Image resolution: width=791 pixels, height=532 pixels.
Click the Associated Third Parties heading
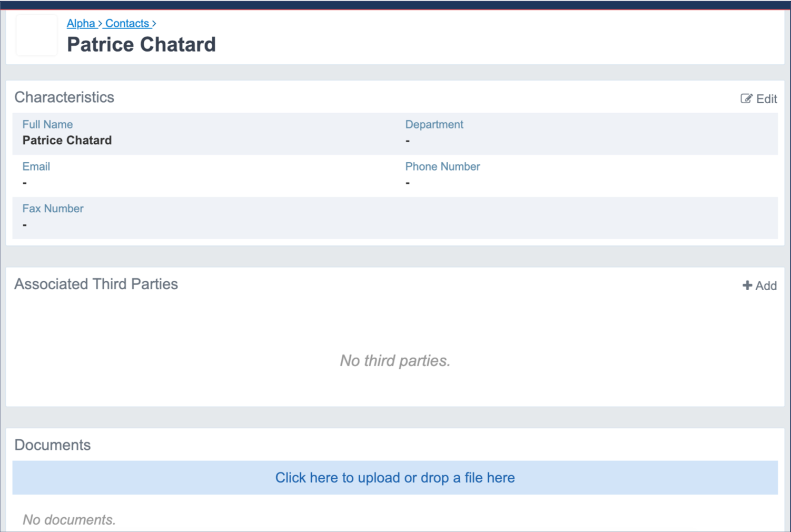tap(96, 284)
